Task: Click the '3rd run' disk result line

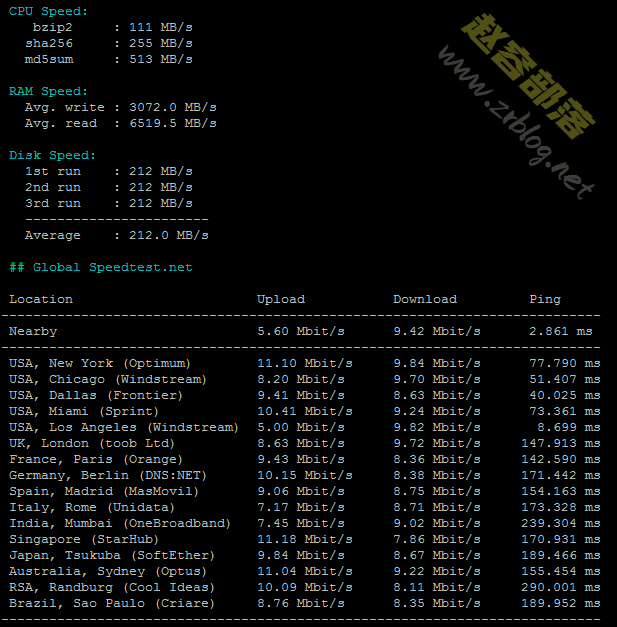Action: 109,203
